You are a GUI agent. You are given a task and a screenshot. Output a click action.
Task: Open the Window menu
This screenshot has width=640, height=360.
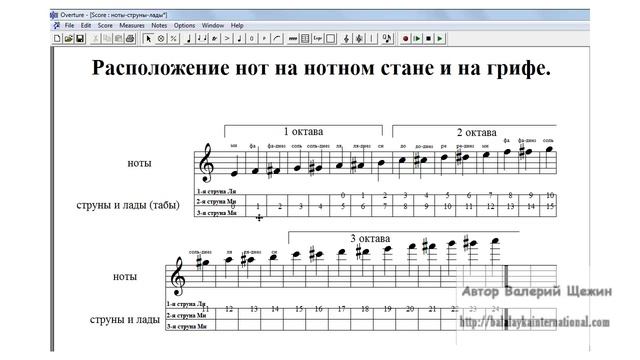(213, 25)
